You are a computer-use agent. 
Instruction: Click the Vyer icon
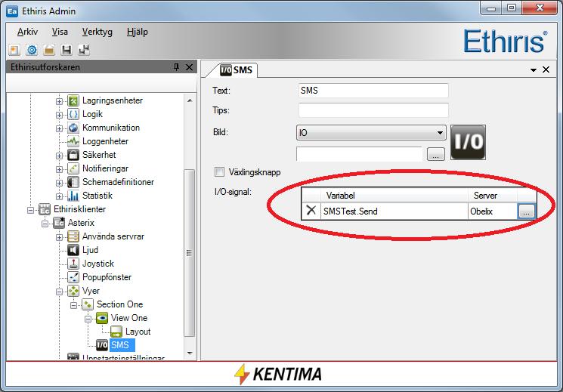click(73, 291)
